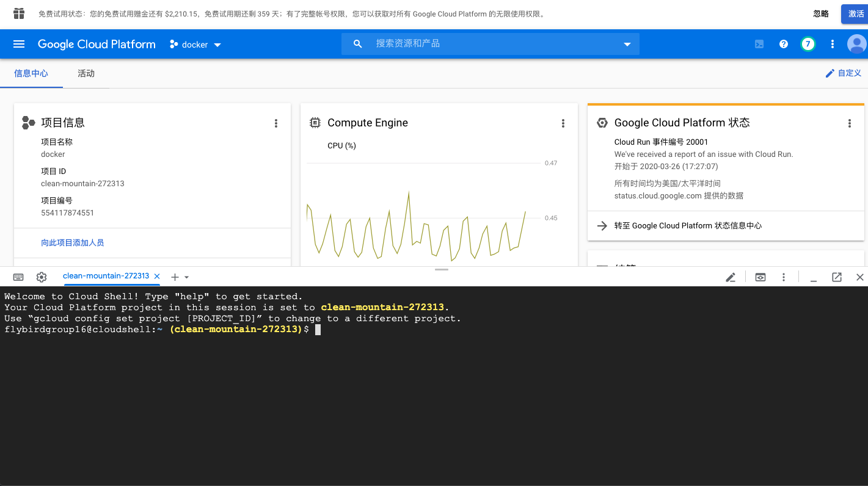Select project number 554117874551
This screenshot has width=868, height=486.
67,213
